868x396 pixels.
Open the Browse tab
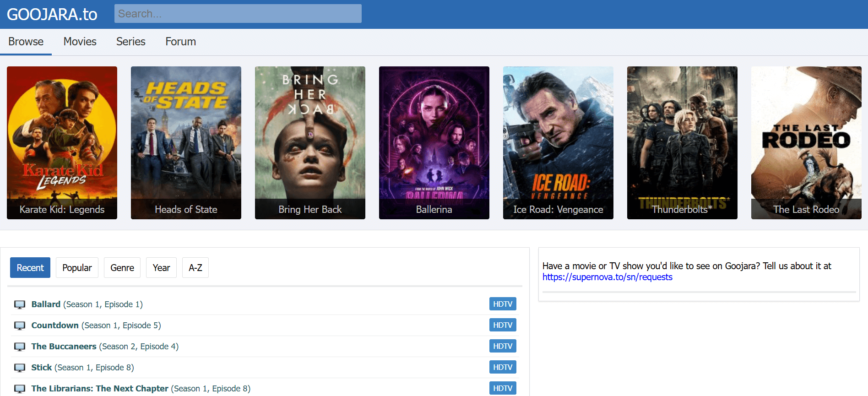point(26,42)
